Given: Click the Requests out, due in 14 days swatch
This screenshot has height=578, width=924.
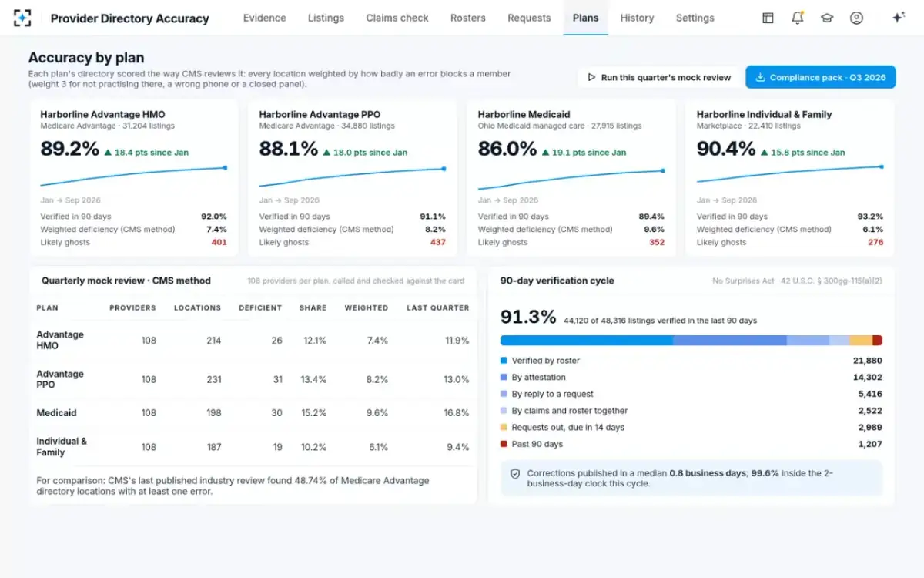Looking at the screenshot, I should pos(504,428).
